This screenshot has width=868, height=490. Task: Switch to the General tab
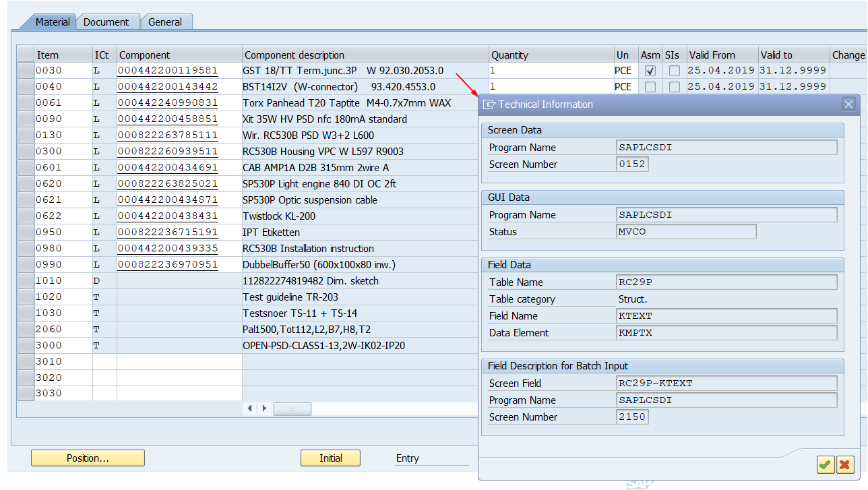click(165, 22)
